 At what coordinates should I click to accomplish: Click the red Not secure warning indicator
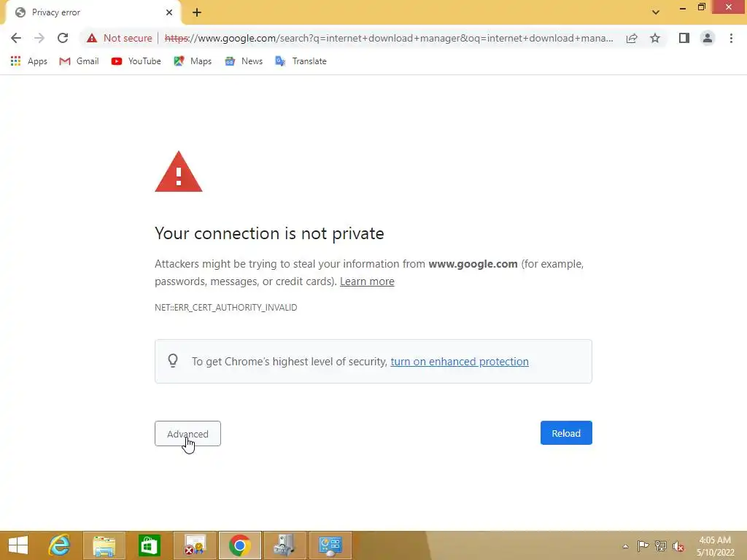coord(119,38)
